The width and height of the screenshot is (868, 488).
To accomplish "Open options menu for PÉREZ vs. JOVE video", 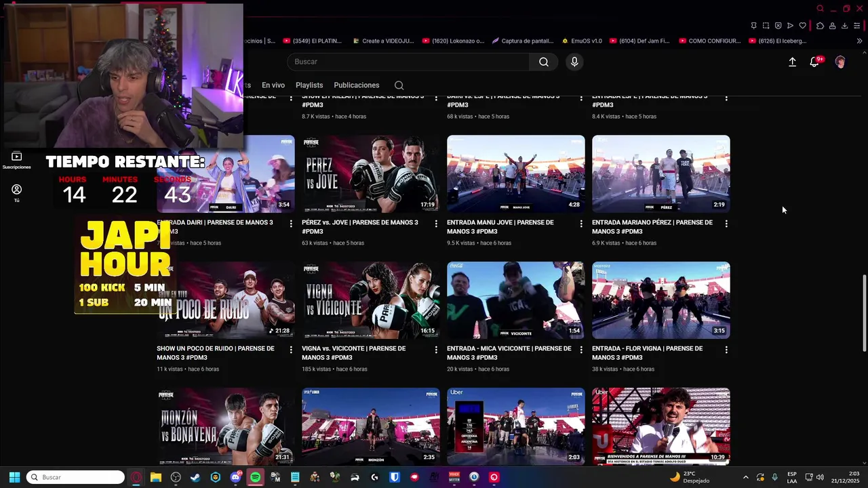I will (436, 224).
